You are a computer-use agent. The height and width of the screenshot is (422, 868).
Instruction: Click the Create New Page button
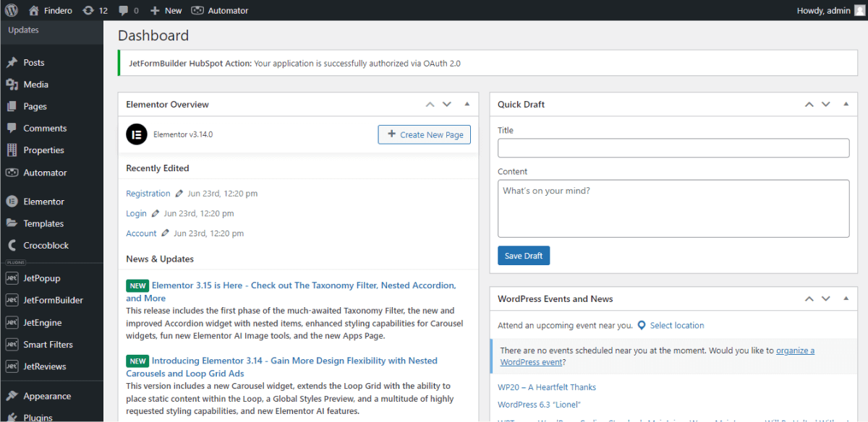point(424,134)
